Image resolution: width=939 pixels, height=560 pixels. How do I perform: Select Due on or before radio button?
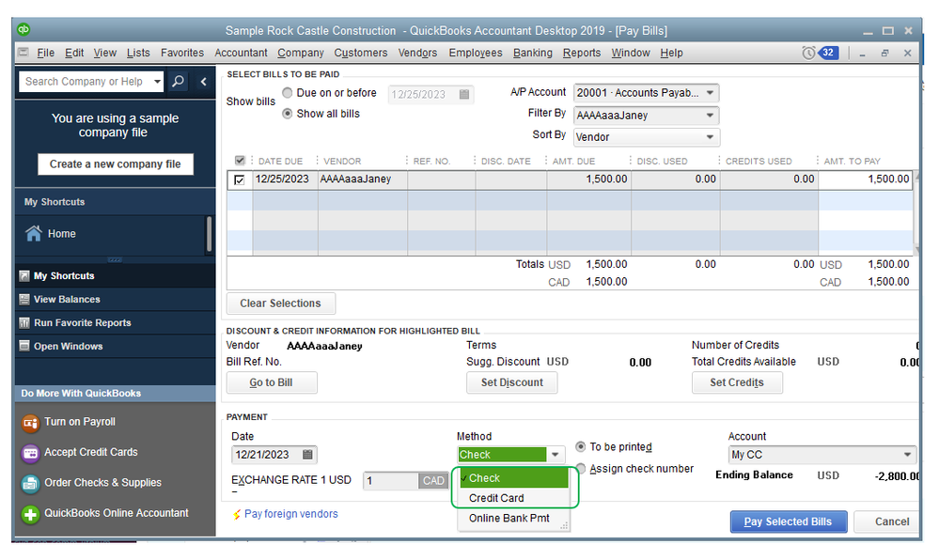pyautogui.click(x=288, y=93)
